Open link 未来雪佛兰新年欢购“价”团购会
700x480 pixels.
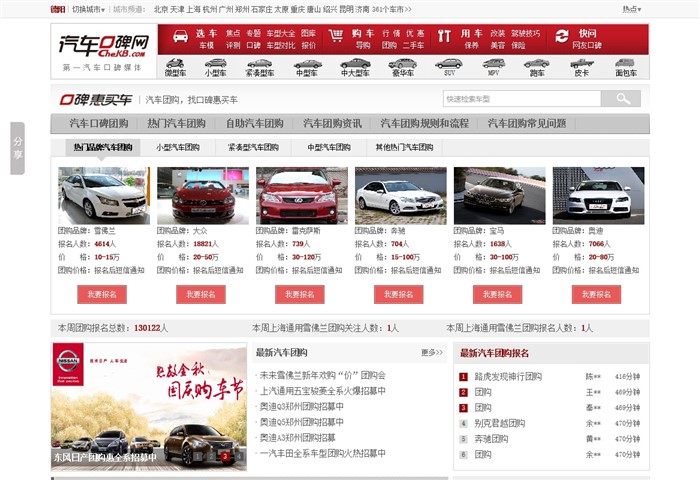click(x=323, y=376)
